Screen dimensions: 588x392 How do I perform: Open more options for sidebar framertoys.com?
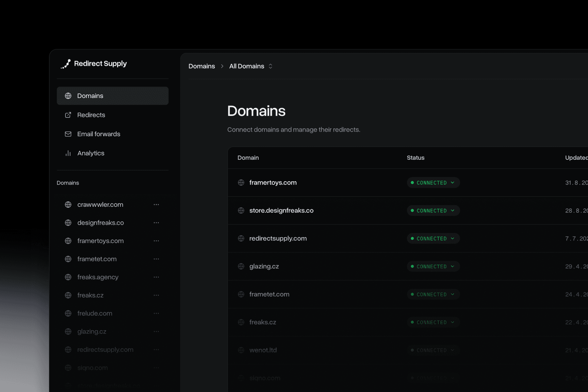tap(156, 241)
